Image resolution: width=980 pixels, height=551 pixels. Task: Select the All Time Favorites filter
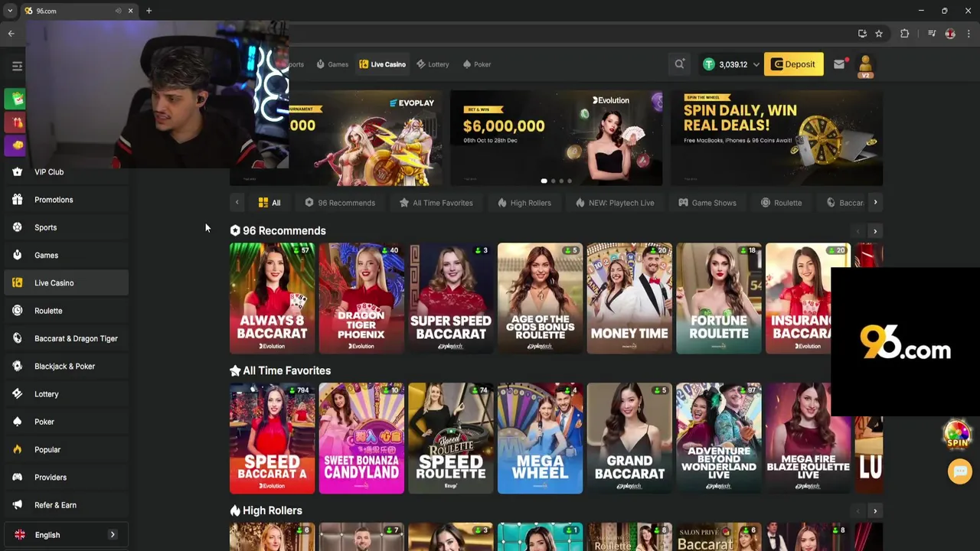(436, 203)
